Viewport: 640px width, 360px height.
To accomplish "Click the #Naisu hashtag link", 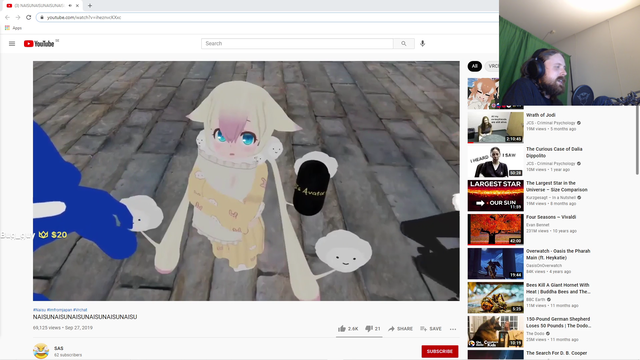I will tap(39, 310).
